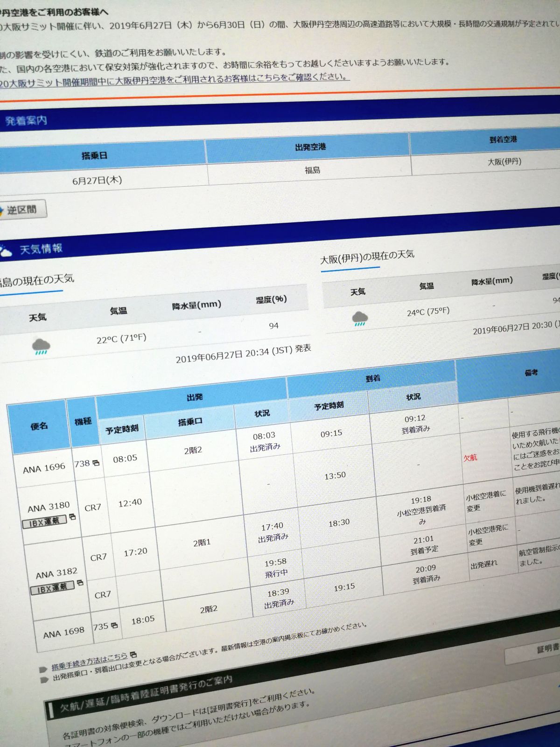560x747 pixels.
Task: Click the 大阪(伊丹) arrival airport cell
Action: click(x=504, y=162)
